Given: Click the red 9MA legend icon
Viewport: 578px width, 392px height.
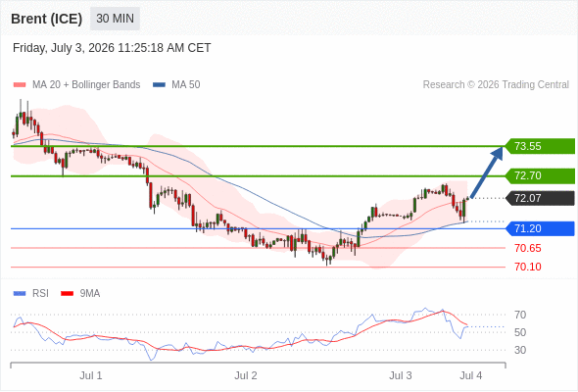Looking at the screenshot, I should coord(67,294).
